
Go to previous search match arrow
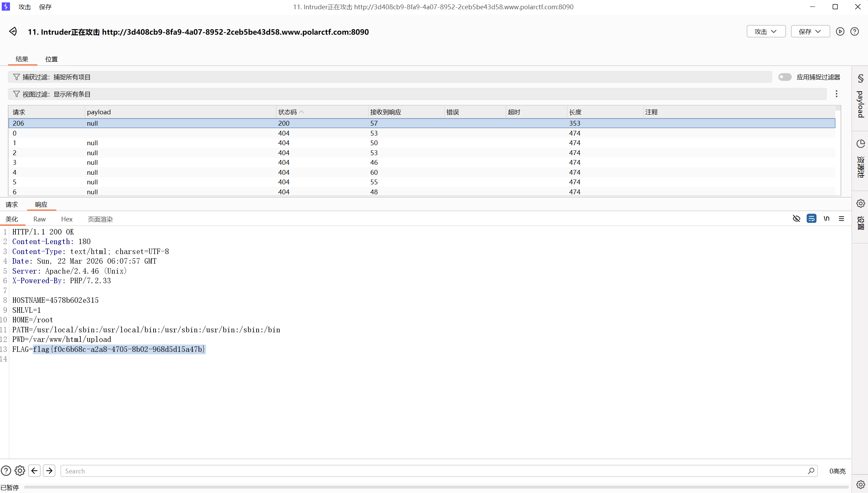coord(34,471)
